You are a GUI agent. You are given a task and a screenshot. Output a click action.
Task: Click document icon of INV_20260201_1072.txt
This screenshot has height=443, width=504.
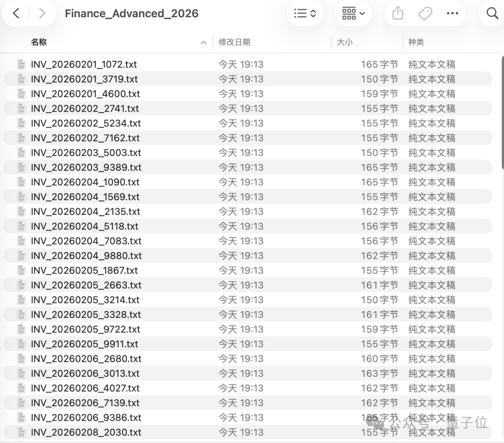pos(21,64)
